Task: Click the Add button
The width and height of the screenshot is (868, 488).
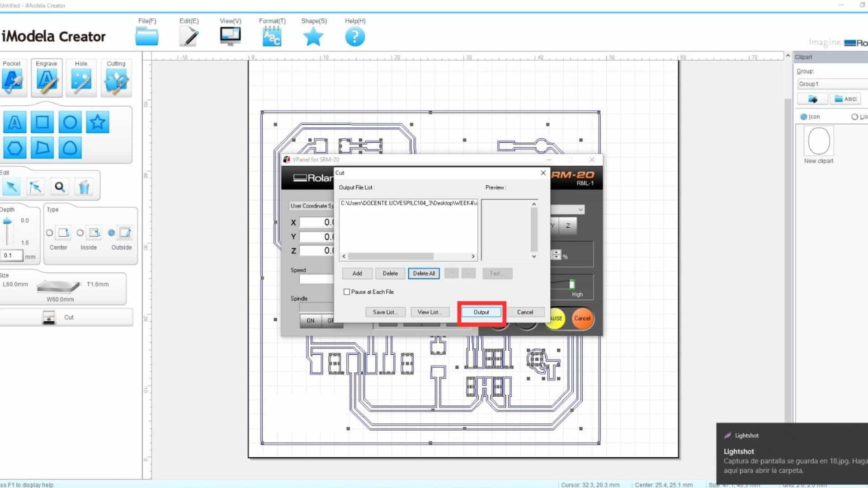Action: [x=357, y=273]
